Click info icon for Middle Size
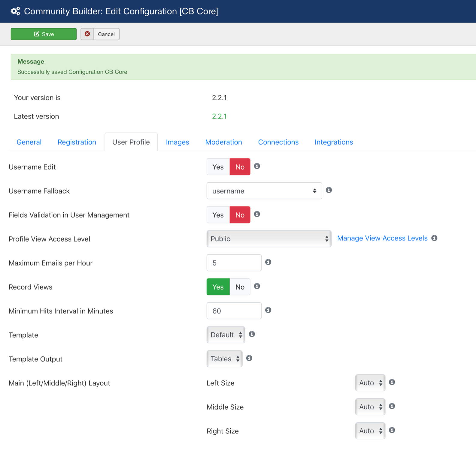Image resolution: width=476 pixels, height=450 pixels. [392, 406]
